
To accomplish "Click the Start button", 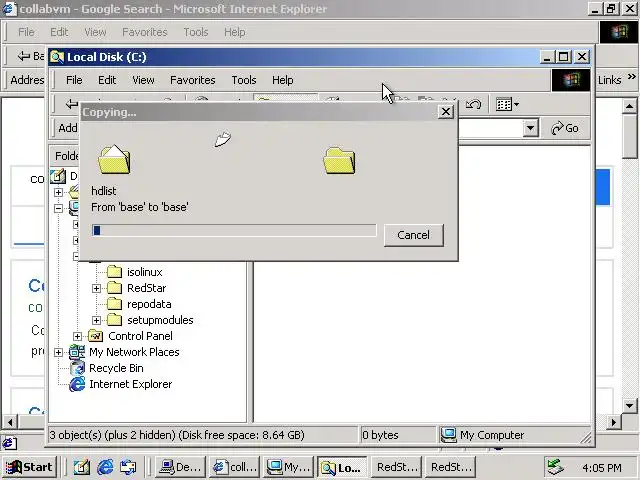I will click(x=29, y=467).
